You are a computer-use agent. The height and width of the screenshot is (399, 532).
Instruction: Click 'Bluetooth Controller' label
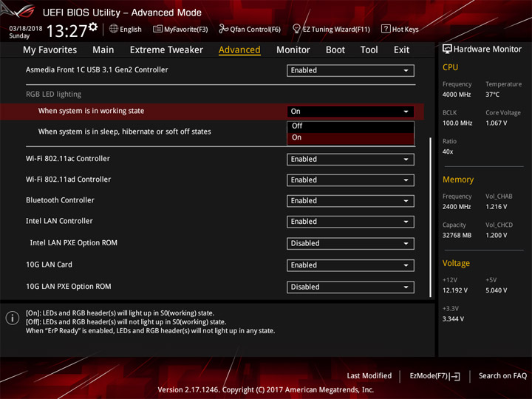(60, 200)
